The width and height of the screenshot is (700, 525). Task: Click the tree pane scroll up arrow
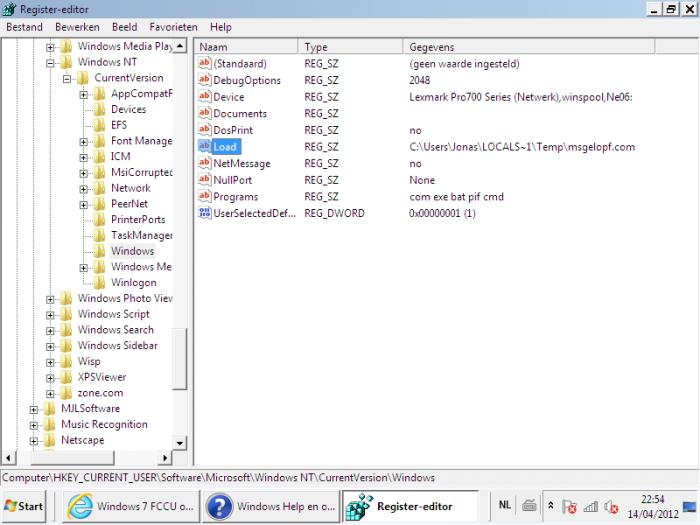(179, 46)
